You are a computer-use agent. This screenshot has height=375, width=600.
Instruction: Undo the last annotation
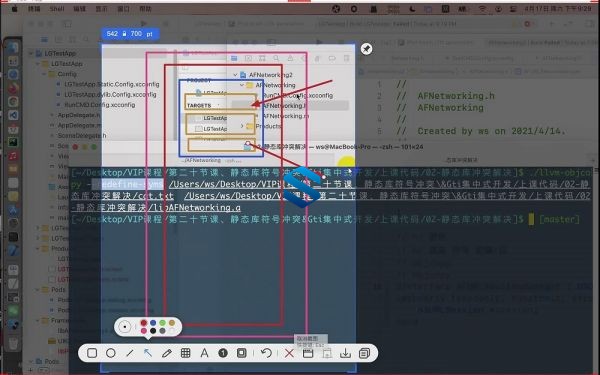coord(266,353)
